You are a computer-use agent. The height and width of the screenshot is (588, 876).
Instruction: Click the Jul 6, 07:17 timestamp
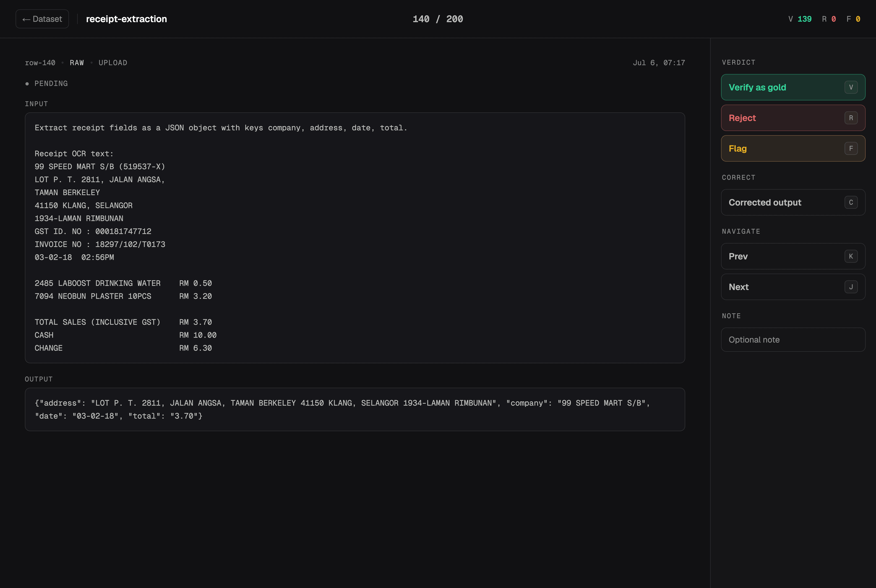(x=659, y=63)
